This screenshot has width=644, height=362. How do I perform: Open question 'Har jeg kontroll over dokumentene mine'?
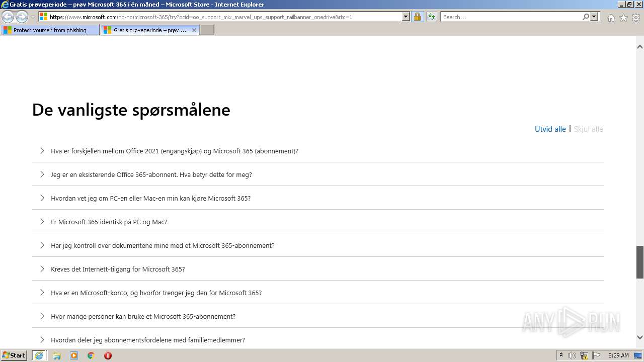pos(163,245)
